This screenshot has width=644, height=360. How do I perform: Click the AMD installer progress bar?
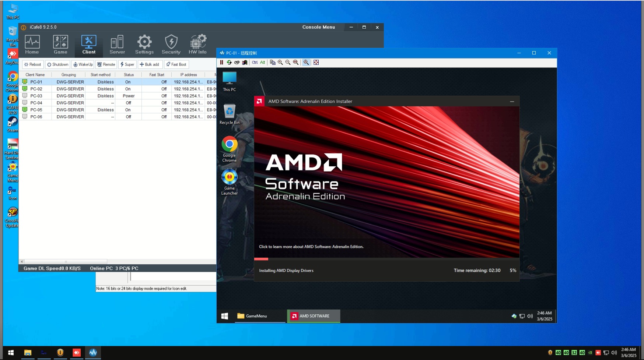click(387, 259)
